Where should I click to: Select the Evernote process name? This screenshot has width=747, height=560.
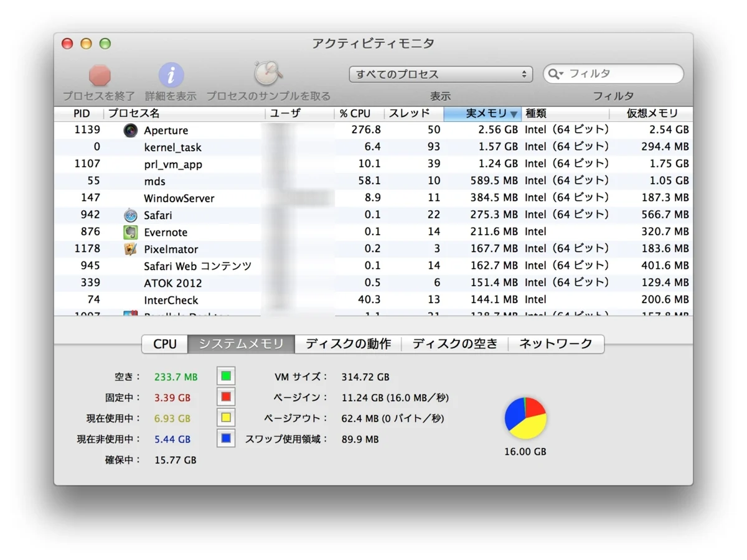[166, 232]
